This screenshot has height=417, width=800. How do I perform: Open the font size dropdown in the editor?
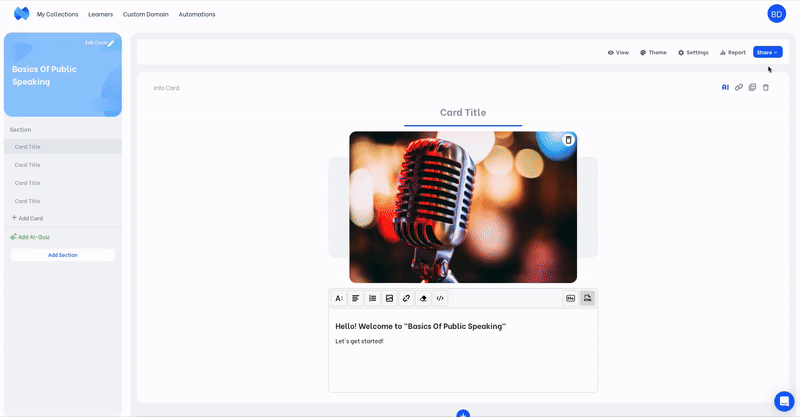point(339,298)
